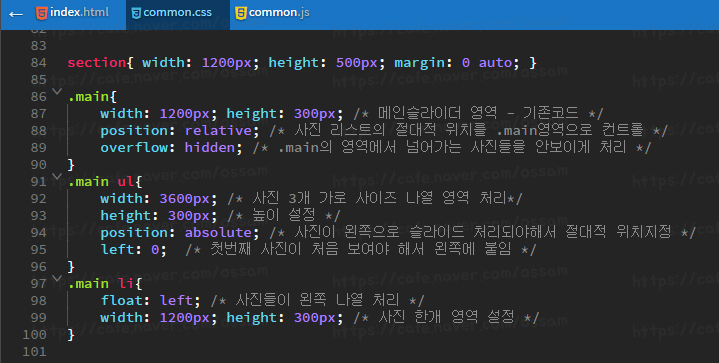Click the 'section' selector on line 84
The height and width of the screenshot is (363, 719).
[97, 62]
